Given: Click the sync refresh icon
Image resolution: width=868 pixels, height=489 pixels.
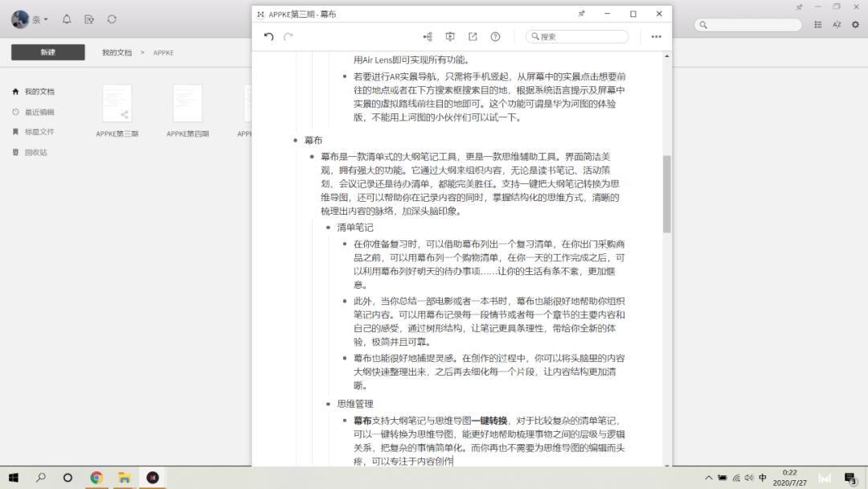Looking at the screenshot, I should (112, 18).
